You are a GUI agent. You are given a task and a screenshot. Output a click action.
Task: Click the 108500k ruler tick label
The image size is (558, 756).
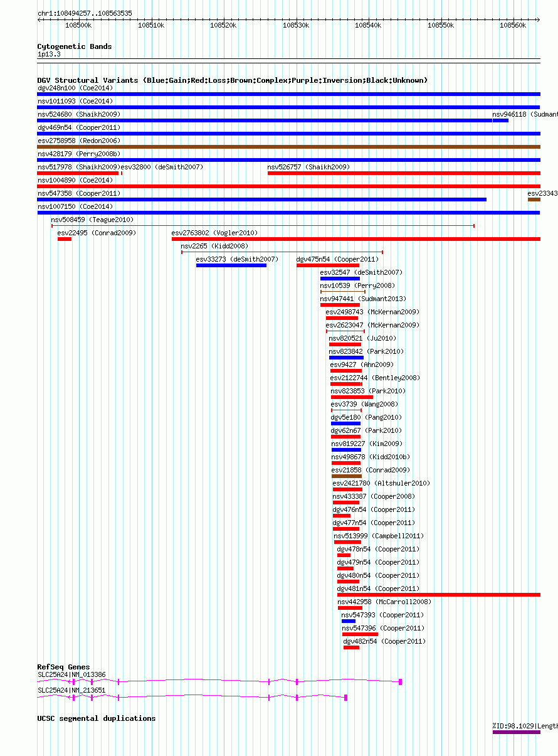[x=78, y=26]
